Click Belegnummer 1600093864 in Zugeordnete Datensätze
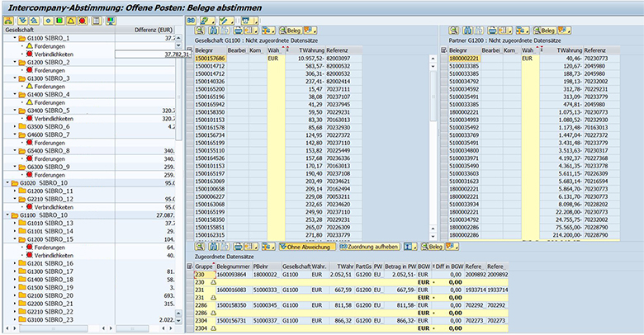Viewport: 644px width, 335px height. click(234, 274)
